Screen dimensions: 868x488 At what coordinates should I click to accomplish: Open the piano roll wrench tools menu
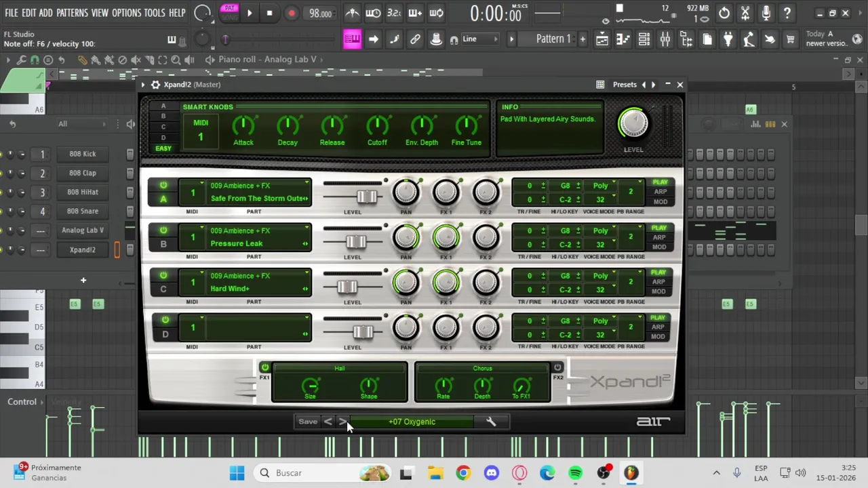tap(21, 60)
